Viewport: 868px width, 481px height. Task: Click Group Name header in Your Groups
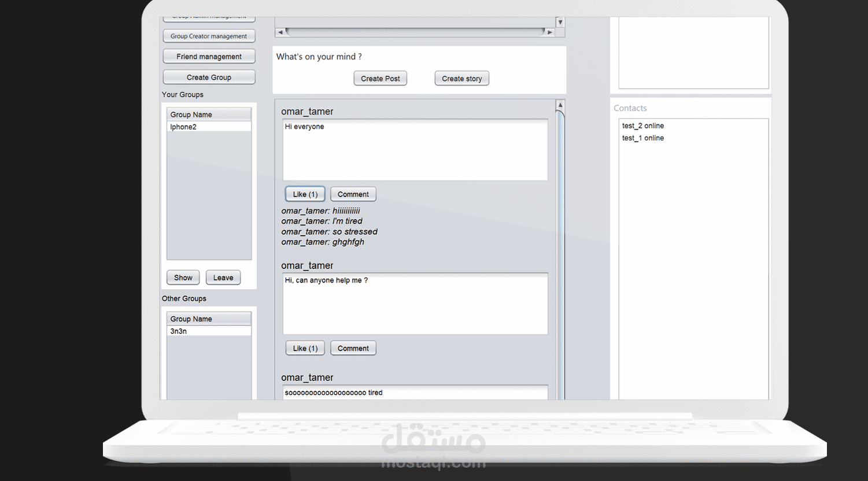pyautogui.click(x=209, y=114)
